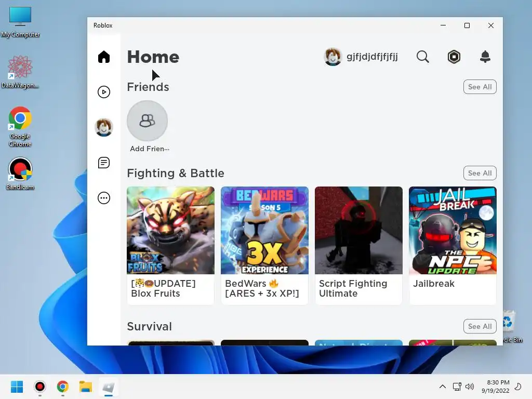Click the 'BedWars [ARES + 3x XP!]' title
This screenshot has width=532, height=399.
click(262, 288)
